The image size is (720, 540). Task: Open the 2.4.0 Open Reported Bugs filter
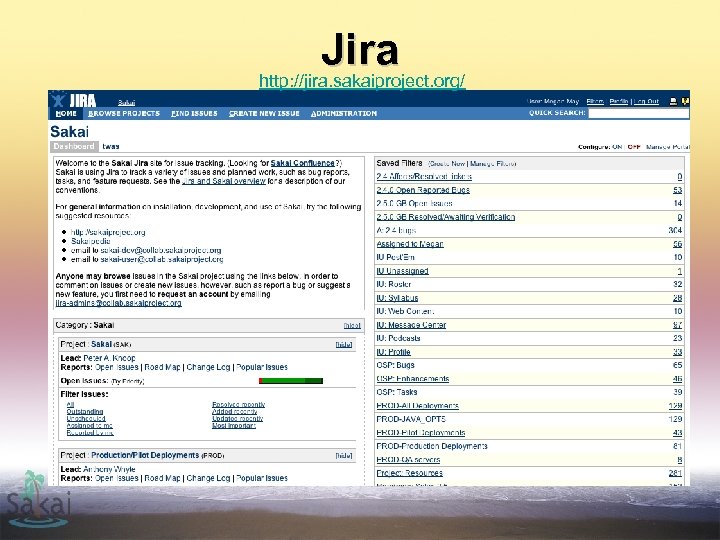click(423, 190)
